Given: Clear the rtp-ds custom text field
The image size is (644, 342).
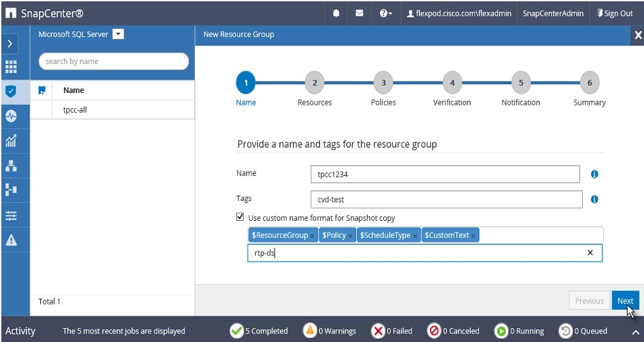Looking at the screenshot, I should [590, 253].
